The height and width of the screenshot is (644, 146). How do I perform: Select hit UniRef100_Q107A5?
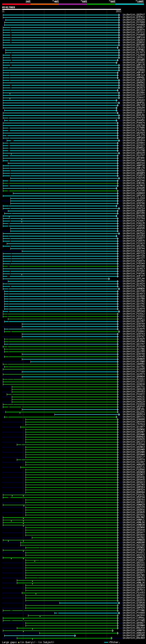[x=134, y=291]
